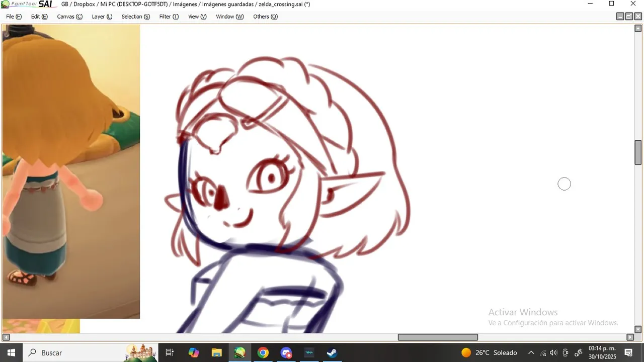Expand hidden system tray icons chevron
The height and width of the screenshot is (362, 644).
click(531, 352)
